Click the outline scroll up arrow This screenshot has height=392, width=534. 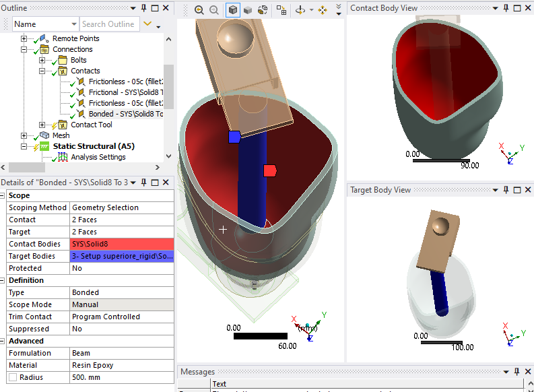coord(168,39)
